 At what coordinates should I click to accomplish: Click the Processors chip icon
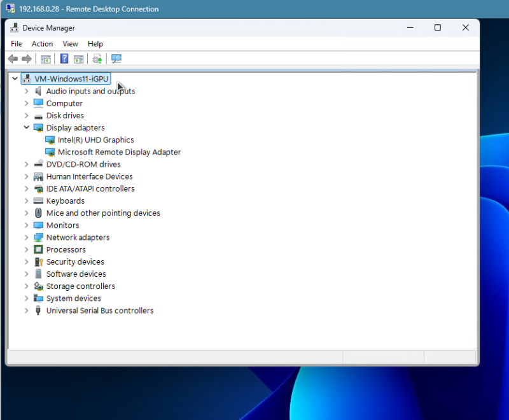(38, 249)
